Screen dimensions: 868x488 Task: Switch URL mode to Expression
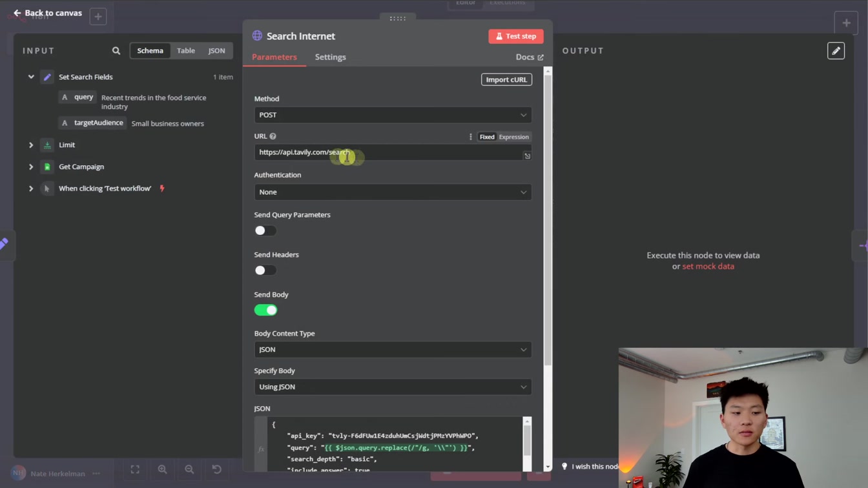514,137
